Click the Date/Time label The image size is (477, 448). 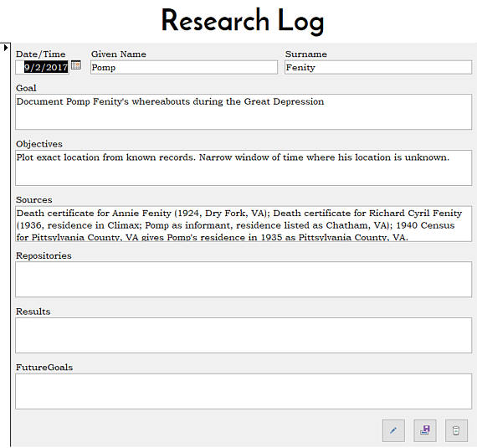[x=41, y=54]
